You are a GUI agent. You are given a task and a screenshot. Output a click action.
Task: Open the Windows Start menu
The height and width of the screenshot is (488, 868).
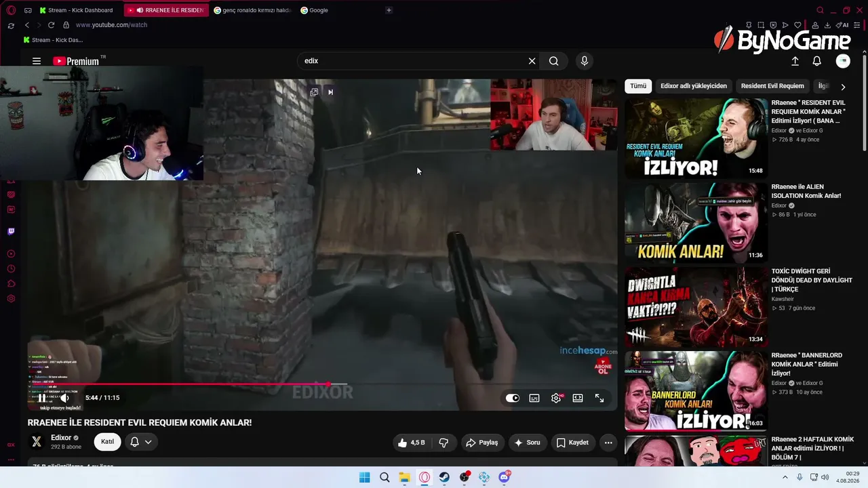click(364, 477)
